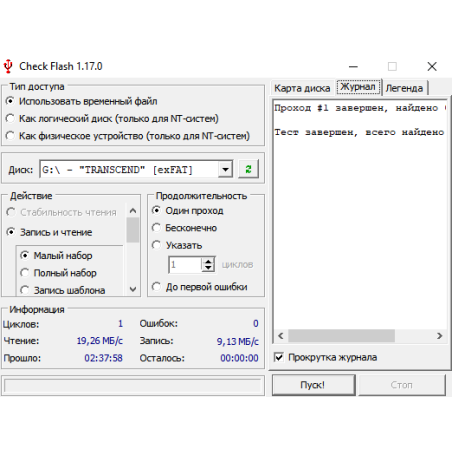Select 'Запись шаблона' option
452x452 pixels.
(63, 290)
